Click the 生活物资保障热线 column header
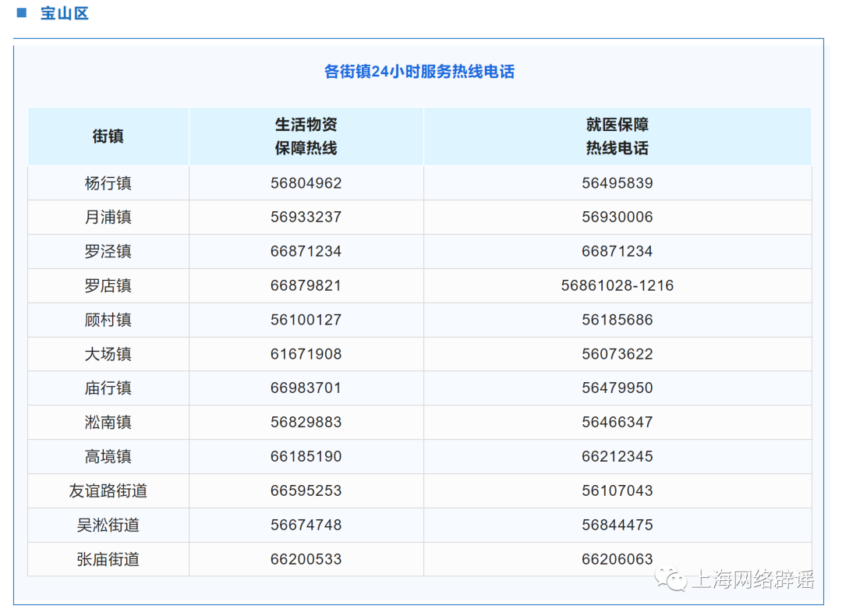Viewport: 842px width, 616px height. 306,136
